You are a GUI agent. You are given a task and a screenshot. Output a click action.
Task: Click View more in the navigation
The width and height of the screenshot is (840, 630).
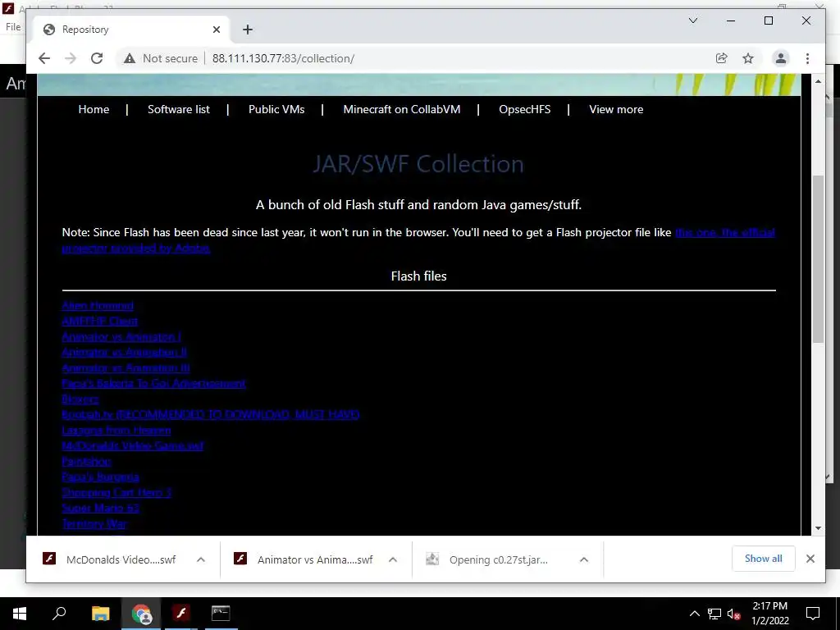[616, 109]
